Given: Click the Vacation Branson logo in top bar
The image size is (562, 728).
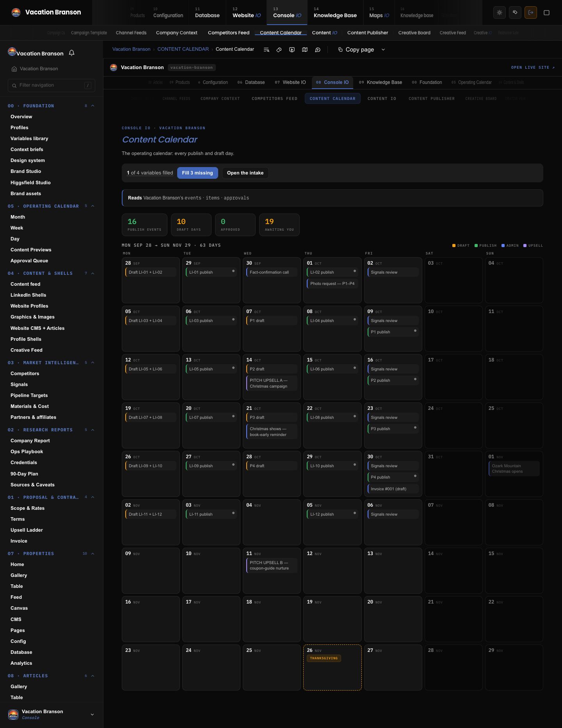Looking at the screenshot, I should [16, 12].
